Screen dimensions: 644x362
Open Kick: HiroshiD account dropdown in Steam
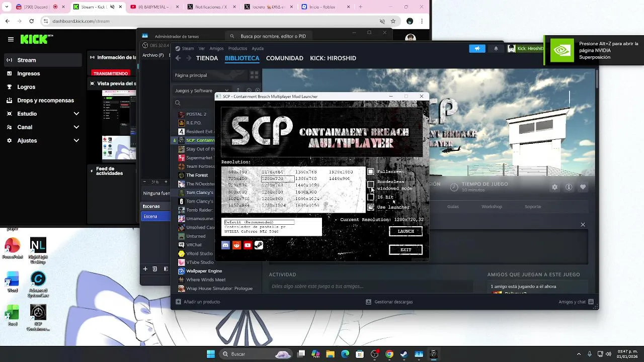pyautogui.click(x=525, y=48)
